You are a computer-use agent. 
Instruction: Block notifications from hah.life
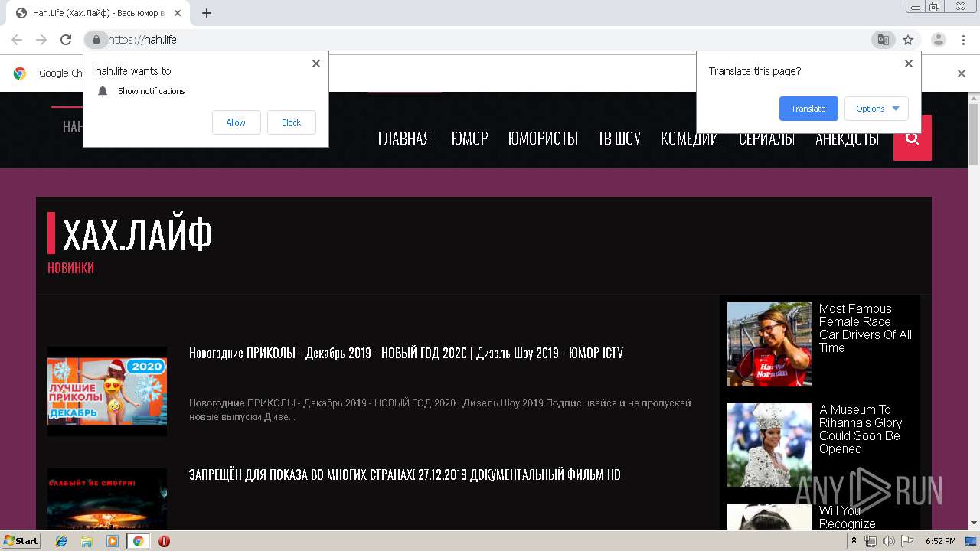(291, 122)
